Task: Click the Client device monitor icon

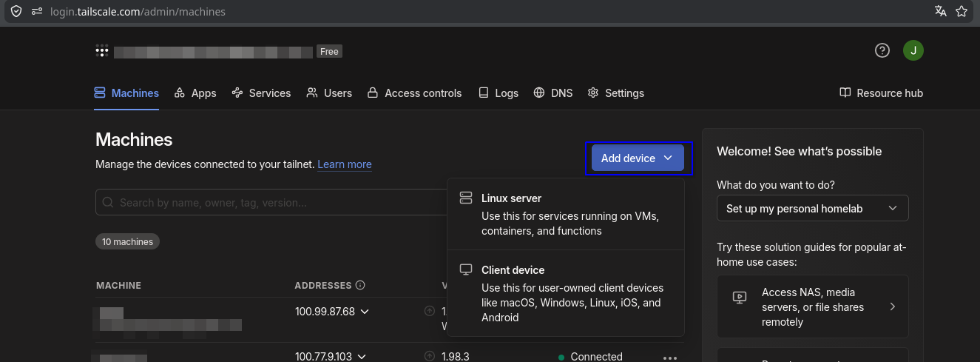Action: coord(466,269)
